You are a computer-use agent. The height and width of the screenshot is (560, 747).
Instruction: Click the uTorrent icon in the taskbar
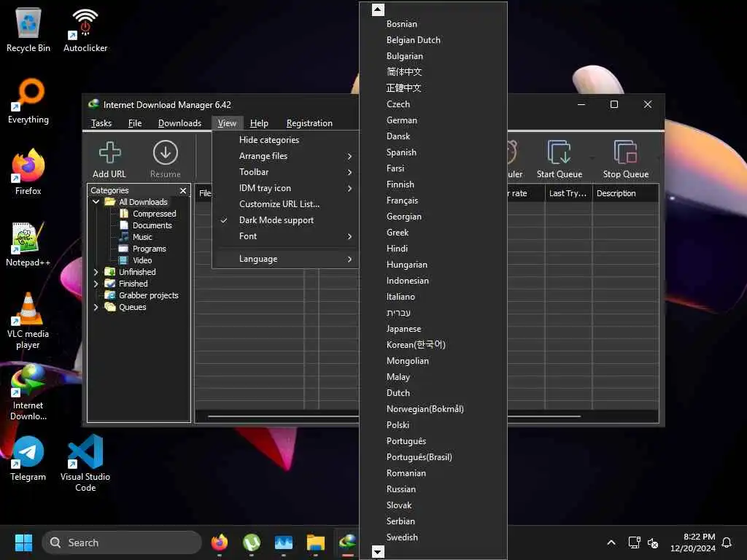point(251,542)
